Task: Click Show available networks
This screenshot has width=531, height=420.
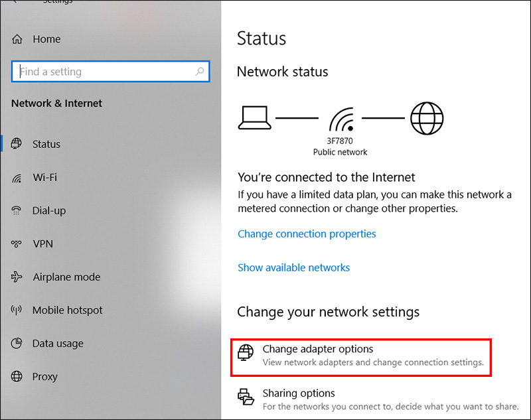Action: pyautogui.click(x=293, y=267)
